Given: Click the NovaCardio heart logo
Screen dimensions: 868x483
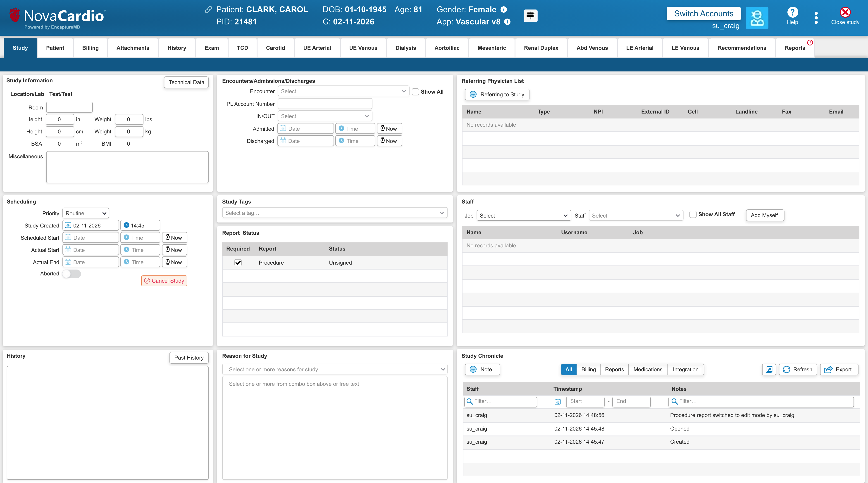Looking at the screenshot, I should tap(14, 15).
